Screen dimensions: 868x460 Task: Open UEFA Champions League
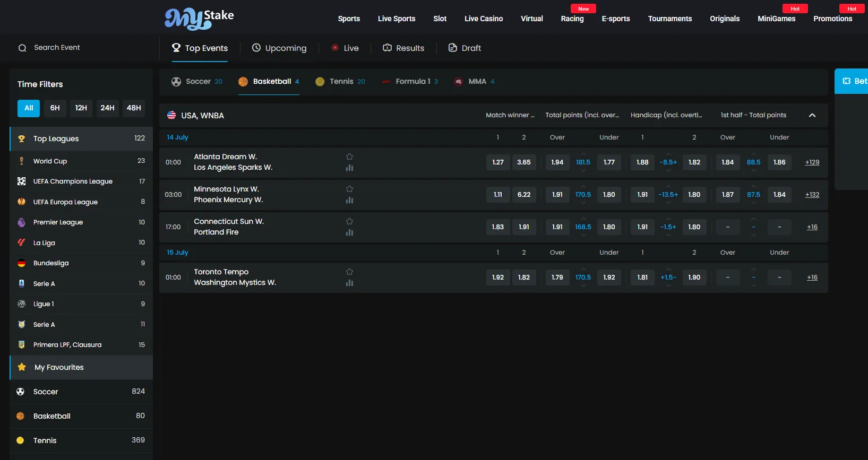pos(81,181)
